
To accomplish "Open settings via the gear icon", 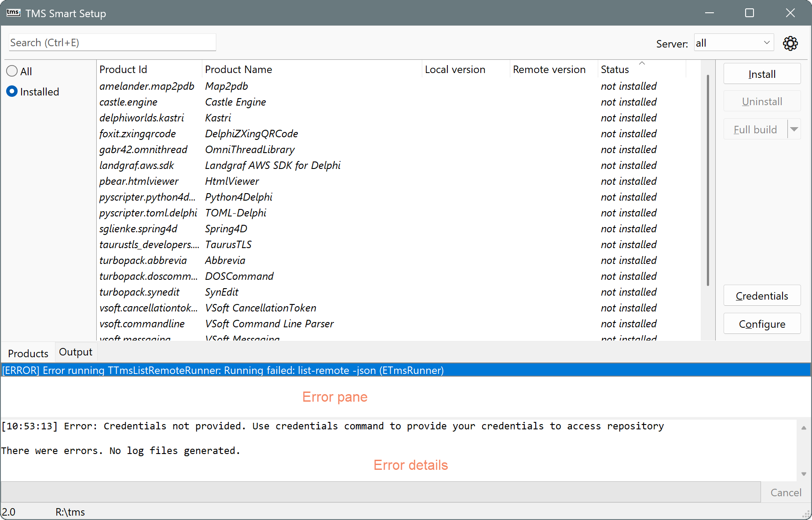I will (x=790, y=43).
